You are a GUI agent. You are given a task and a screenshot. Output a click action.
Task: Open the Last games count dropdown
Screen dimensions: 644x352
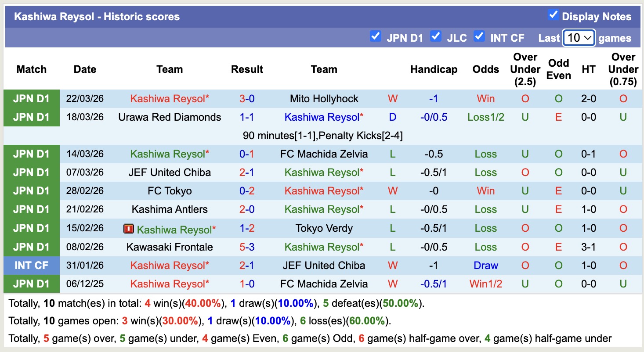[x=579, y=38]
